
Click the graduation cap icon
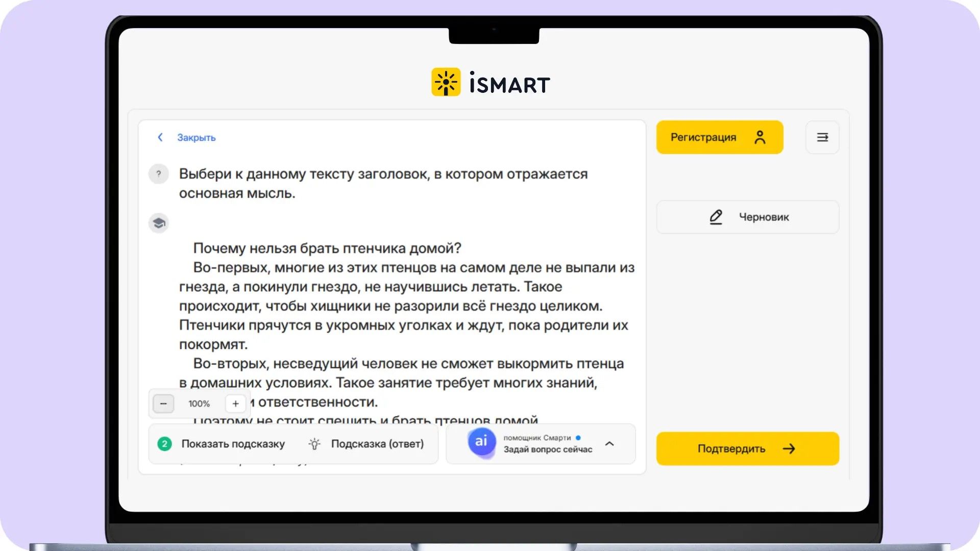(x=159, y=223)
